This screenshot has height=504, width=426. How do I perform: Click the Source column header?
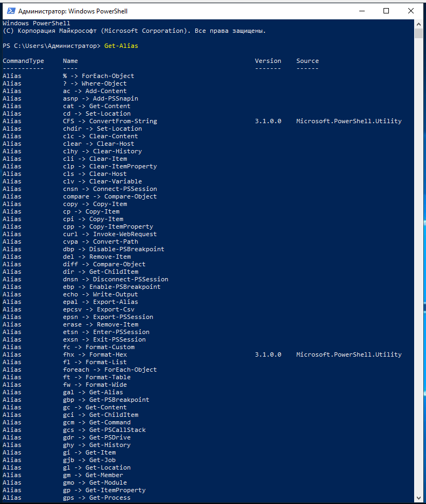pyautogui.click(x=307, y=61)
